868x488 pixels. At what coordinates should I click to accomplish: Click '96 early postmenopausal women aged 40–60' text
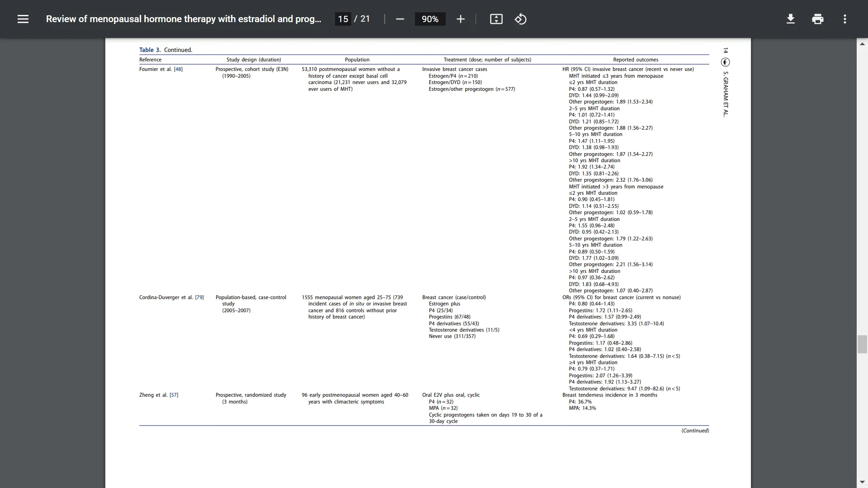pyautogui.click(x=355, y=395)
